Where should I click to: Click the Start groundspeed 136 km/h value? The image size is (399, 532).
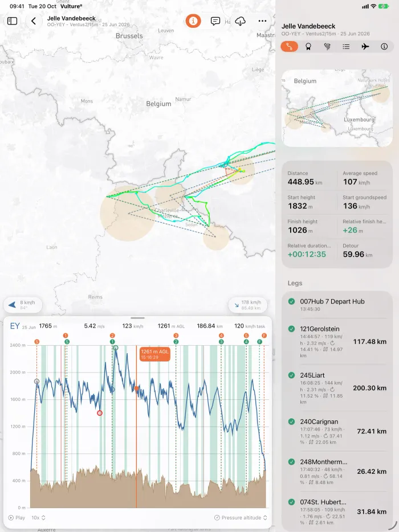pyautogui.click(x=356, y=206)
